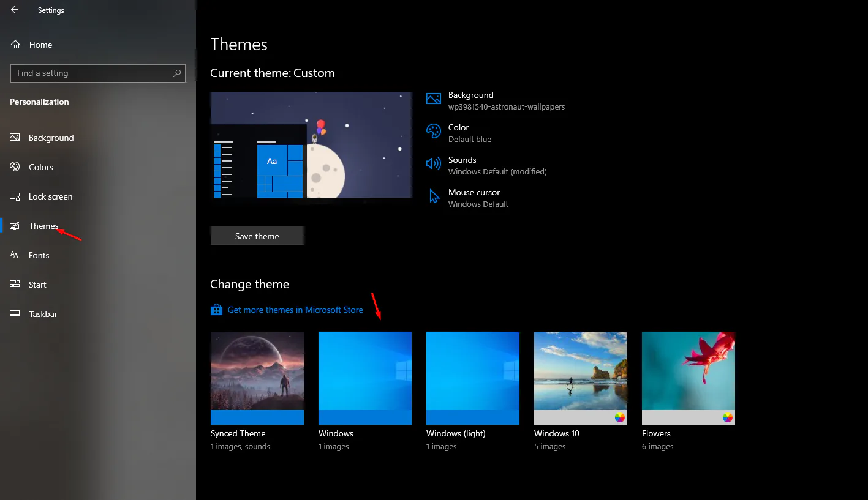Screen dimensions: 868x500
Task: Click the 1 images, sounds text
Action: pos(241,447)
